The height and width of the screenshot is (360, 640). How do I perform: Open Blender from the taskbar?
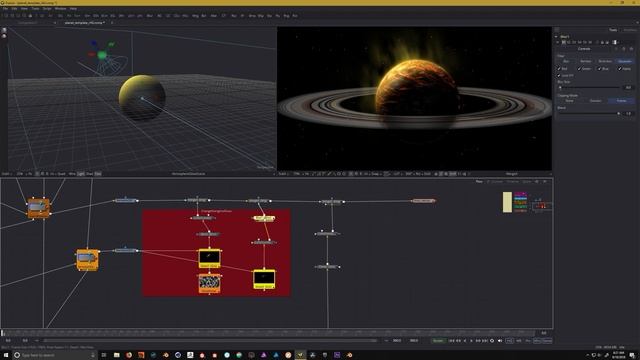point(165,355)
